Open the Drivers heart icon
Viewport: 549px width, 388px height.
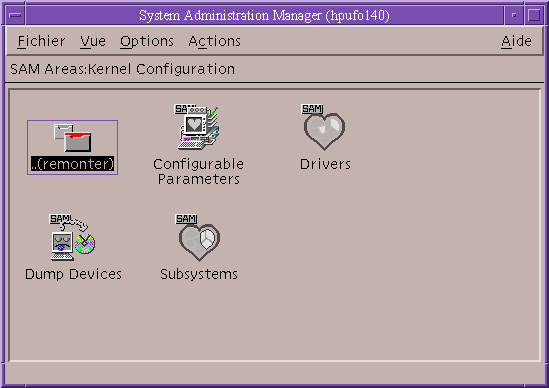click(324, 127)
